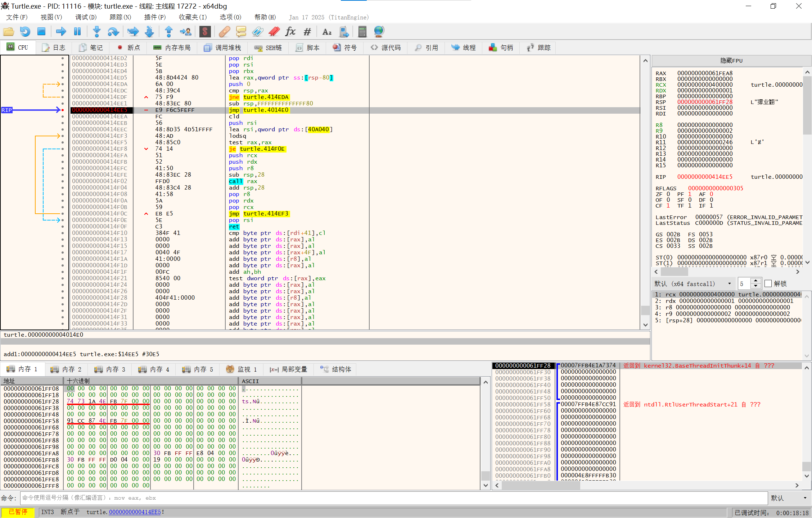Open the calculator icon
The image size is (812, 518).
362,32
